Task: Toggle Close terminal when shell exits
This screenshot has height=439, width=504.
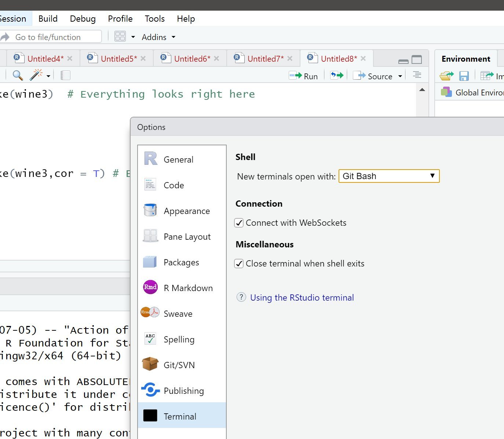Action: pyautogui.click(x=239, y=264)
